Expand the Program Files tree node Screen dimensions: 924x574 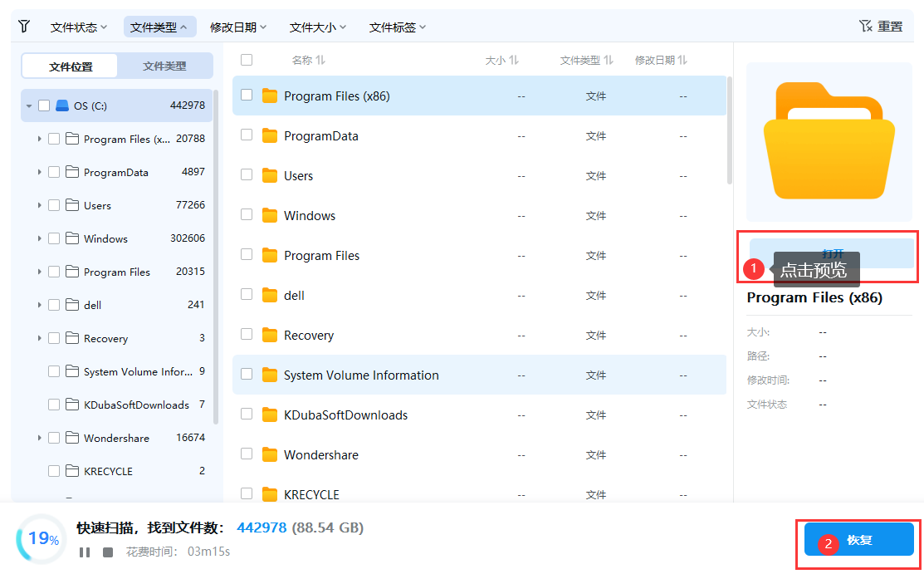click(39, 272)
